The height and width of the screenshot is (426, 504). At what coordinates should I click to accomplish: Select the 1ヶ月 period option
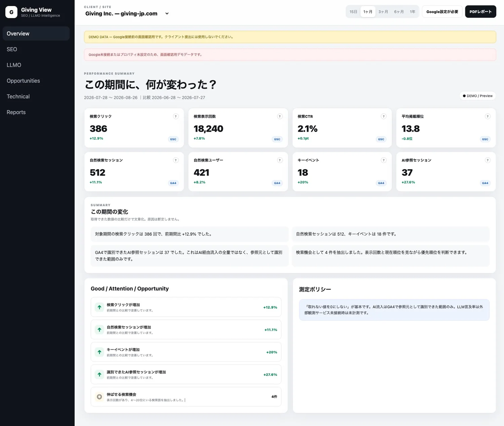coord(368,12)
